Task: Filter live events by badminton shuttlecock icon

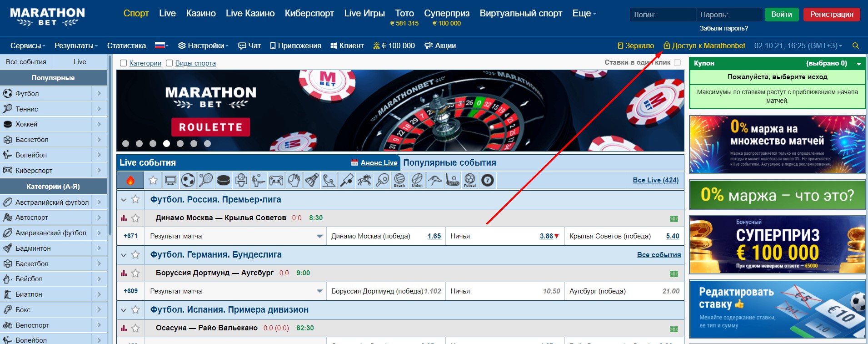Action: point(311,181)
